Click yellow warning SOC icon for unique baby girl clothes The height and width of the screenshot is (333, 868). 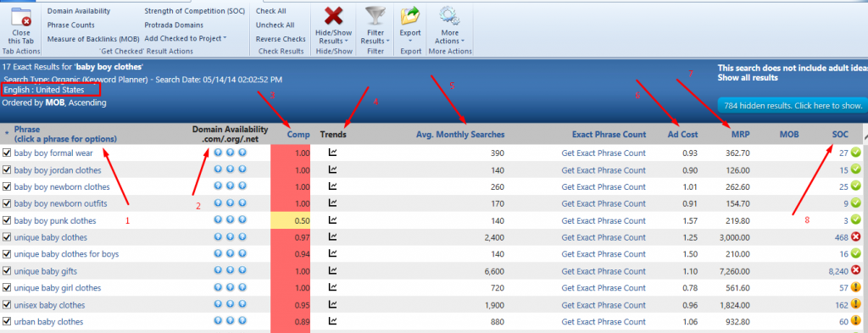[x=855, y=287]
